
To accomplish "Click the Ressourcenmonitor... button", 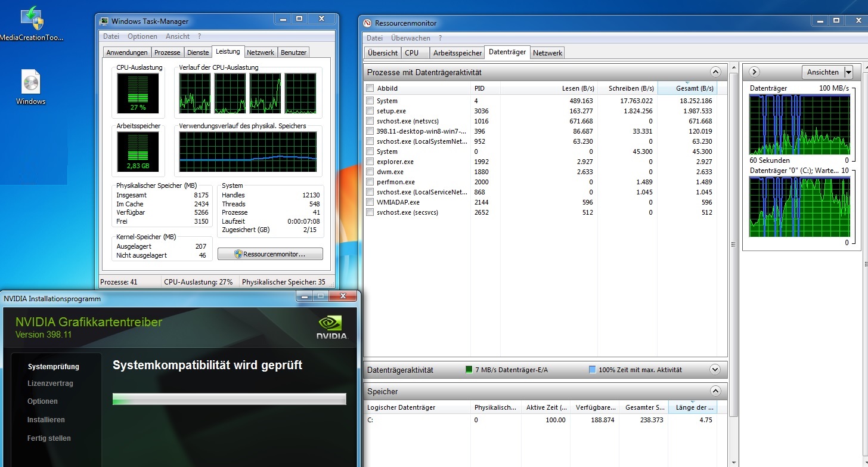I will [270, 254].
